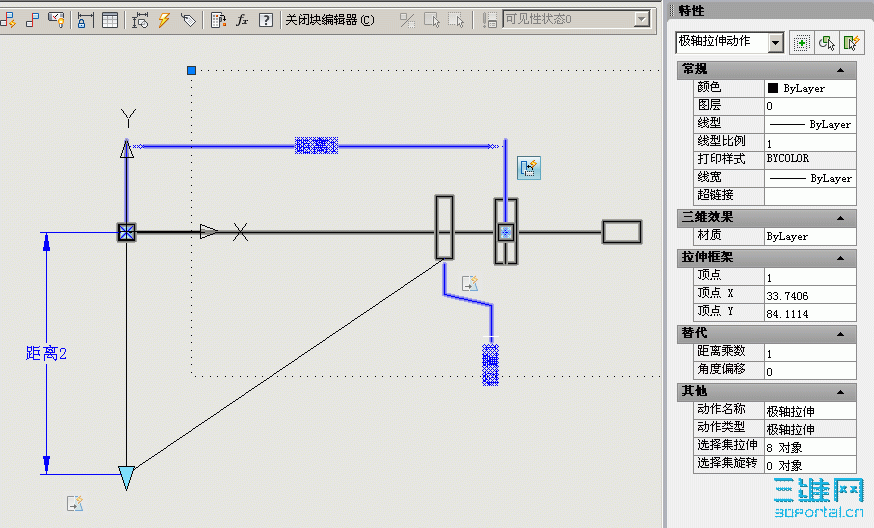
Task: Click the cyan triangle grip at bottom
Action: tap(127, 478)
